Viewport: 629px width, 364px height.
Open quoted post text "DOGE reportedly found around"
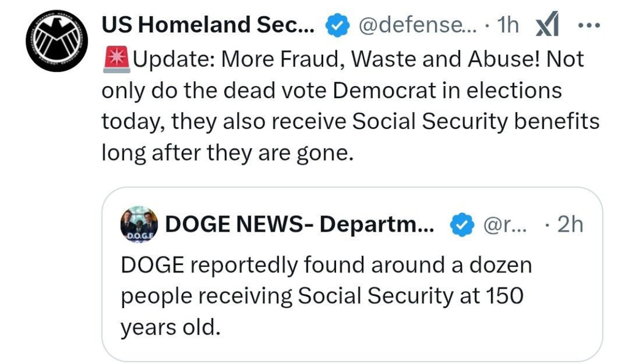coord(326,265)
